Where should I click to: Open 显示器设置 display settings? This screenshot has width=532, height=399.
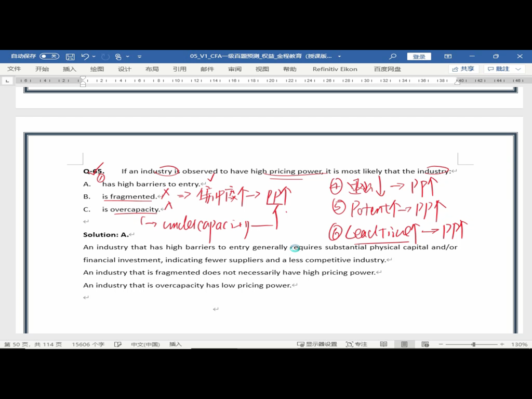tap(317, 344)
